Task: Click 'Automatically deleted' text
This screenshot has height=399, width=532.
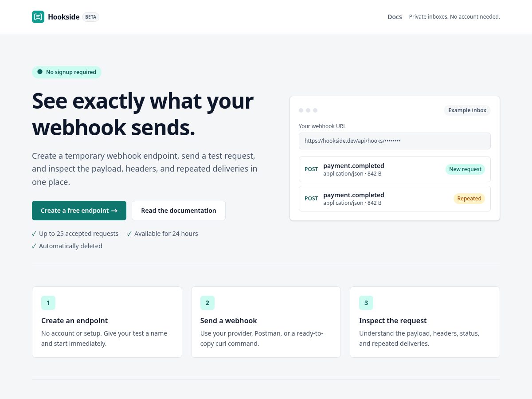Action: (70, 246)
